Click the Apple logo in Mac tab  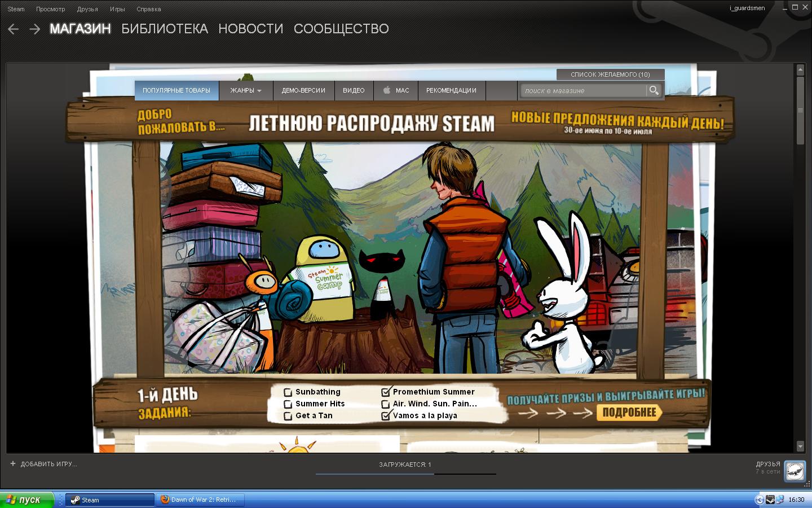click(x=387, y=90)
